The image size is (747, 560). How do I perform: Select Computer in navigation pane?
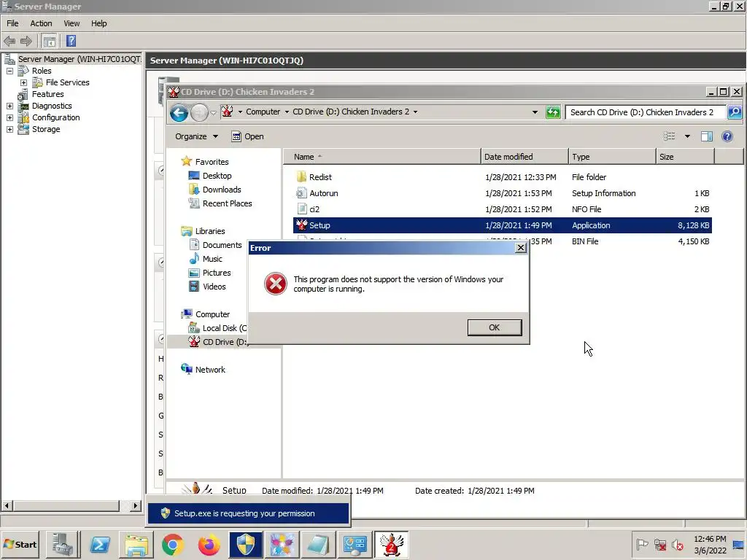(x=212, y=314)
